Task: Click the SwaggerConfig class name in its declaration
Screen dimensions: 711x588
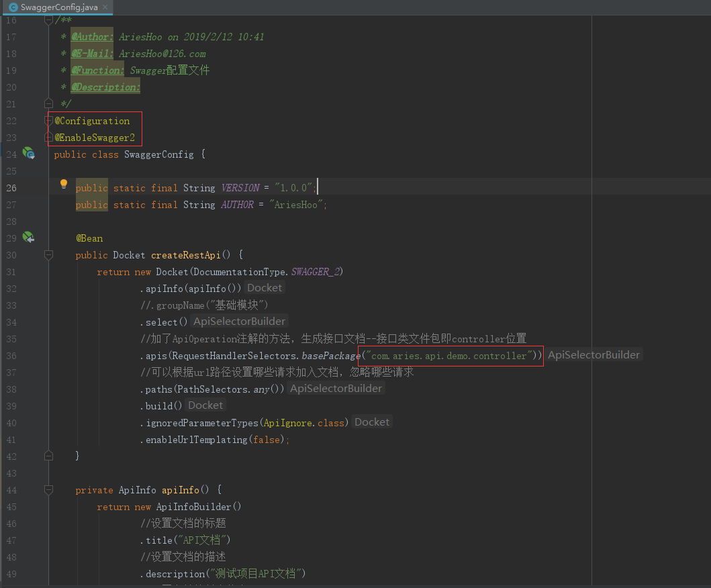Action: point(158,154)
